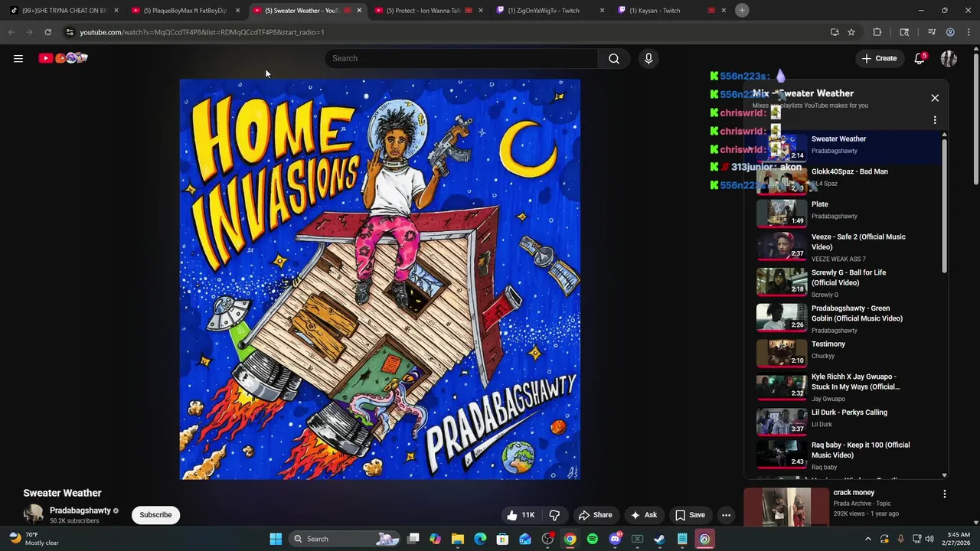Click the Create button
This screenshot has height=551, width=980.
click(x=879, y=58)
